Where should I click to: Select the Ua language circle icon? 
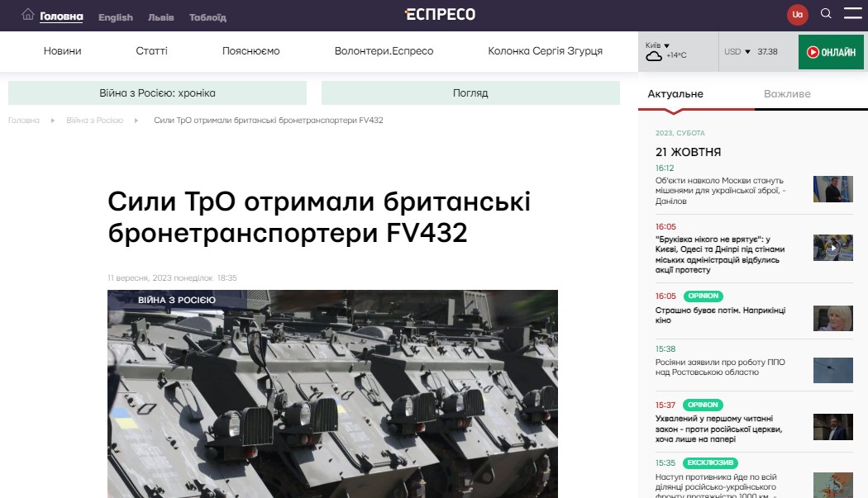[797, 14]
